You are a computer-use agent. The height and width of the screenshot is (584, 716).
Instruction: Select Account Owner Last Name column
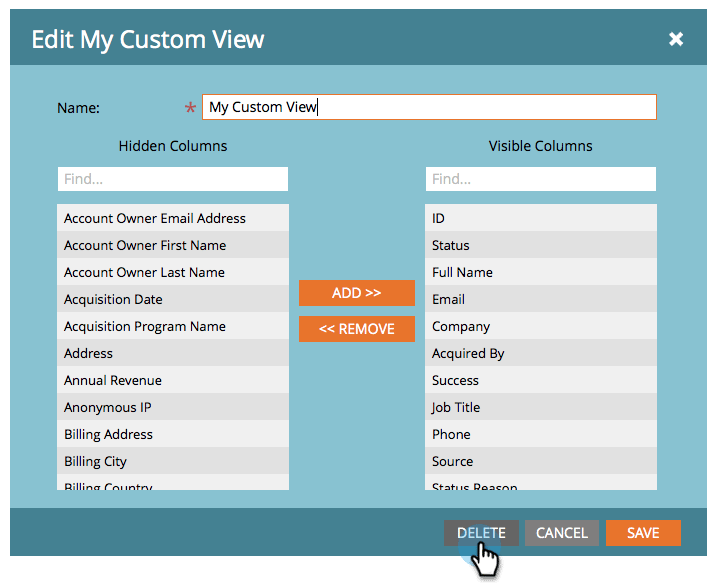point(173,272)
